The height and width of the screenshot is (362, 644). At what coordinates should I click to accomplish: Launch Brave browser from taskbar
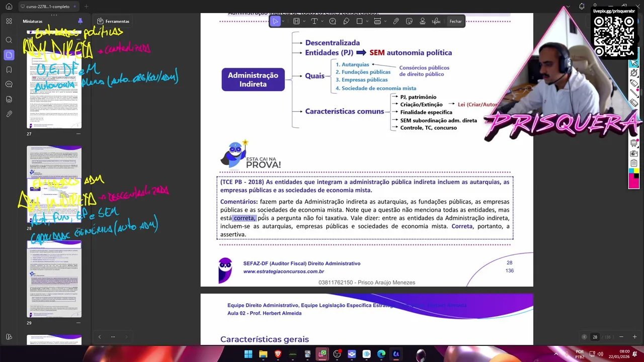click(278, 354)
